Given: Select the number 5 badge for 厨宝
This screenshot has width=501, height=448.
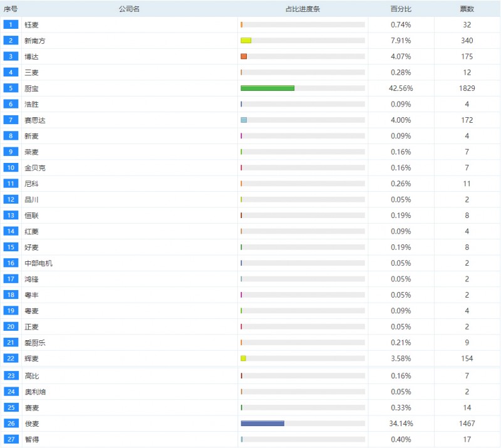Looking at the screenshot, I should tap(11, 88).
